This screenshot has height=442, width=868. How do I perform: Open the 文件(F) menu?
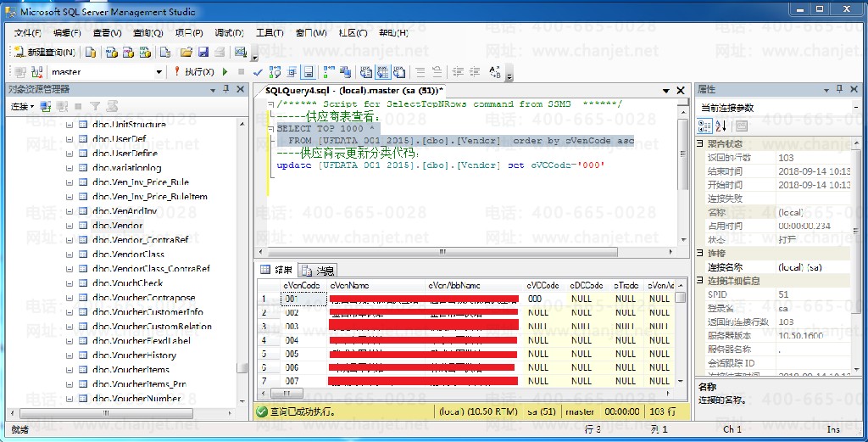[28, 33]
